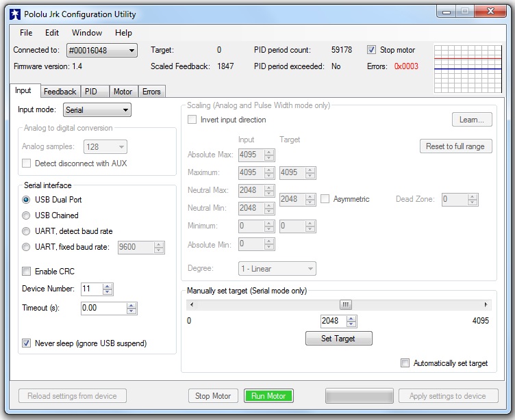The width and height of the screenshot is (515, 420).
Task: Click the PID period count value 59178
Action: tap(342, 50)
